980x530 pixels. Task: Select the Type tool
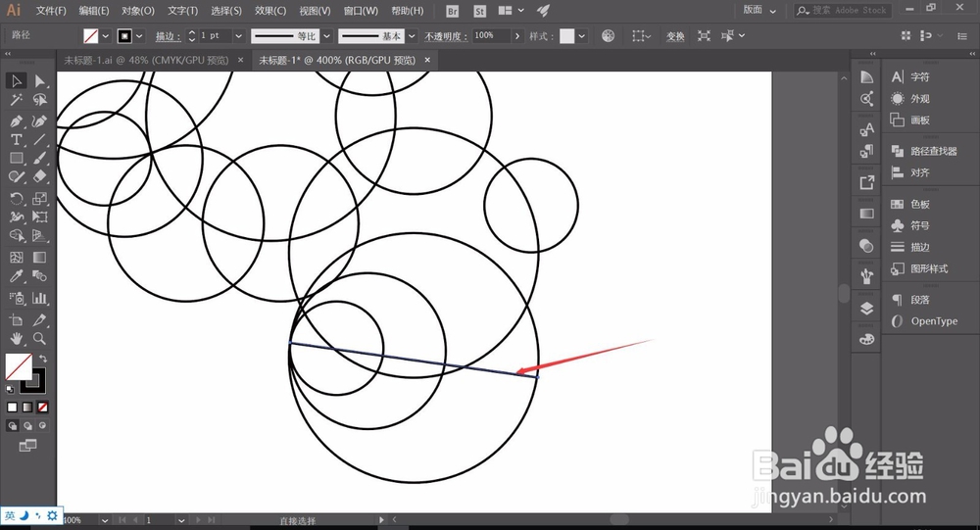click(17, 139)
